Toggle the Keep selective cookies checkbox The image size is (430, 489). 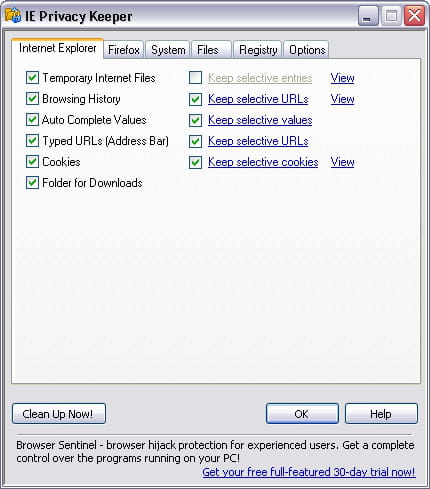pyautogui.click(x=195, y=163)
